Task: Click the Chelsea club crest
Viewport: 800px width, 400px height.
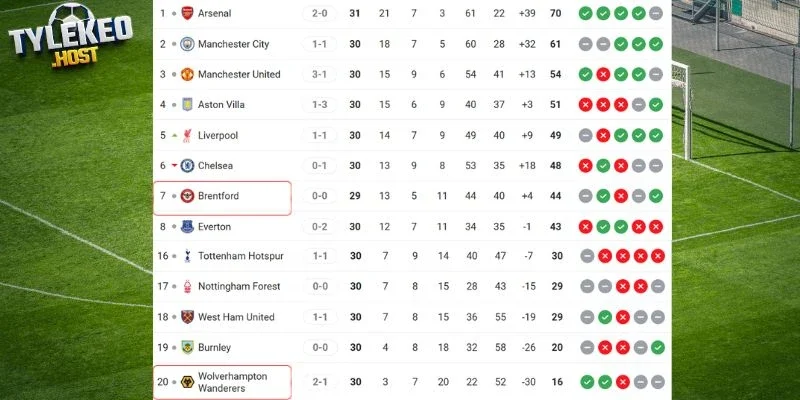Action: 187,165
